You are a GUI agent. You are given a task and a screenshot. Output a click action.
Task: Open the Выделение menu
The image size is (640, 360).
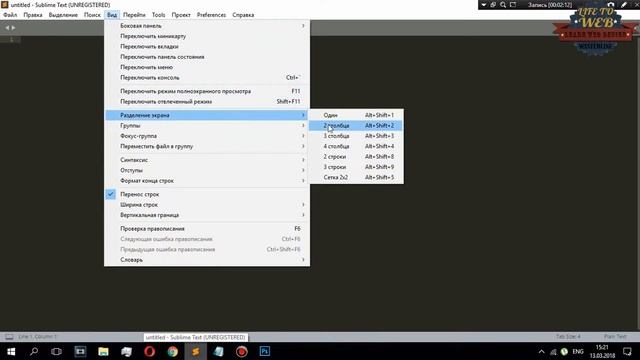[63, 15]
